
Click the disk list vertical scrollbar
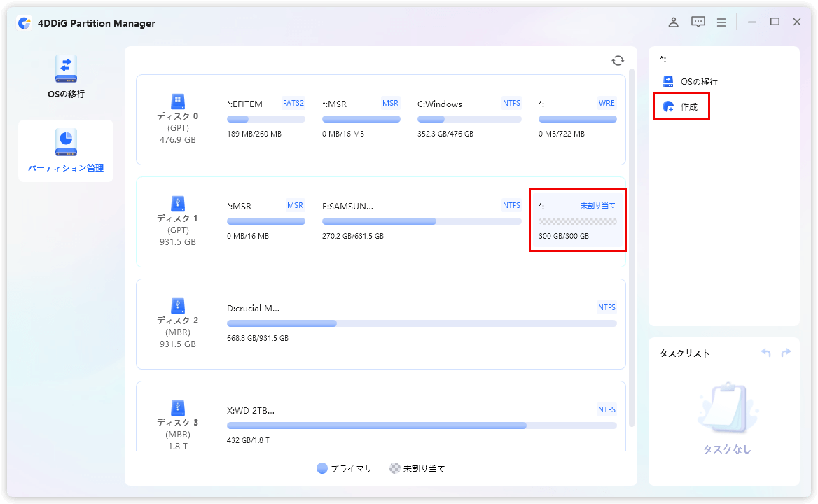click(632, 248)
